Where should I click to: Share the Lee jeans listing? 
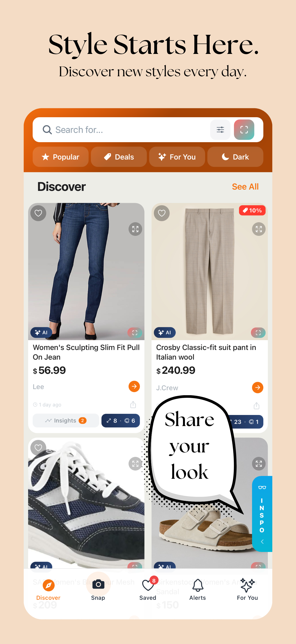coord(133,404)
